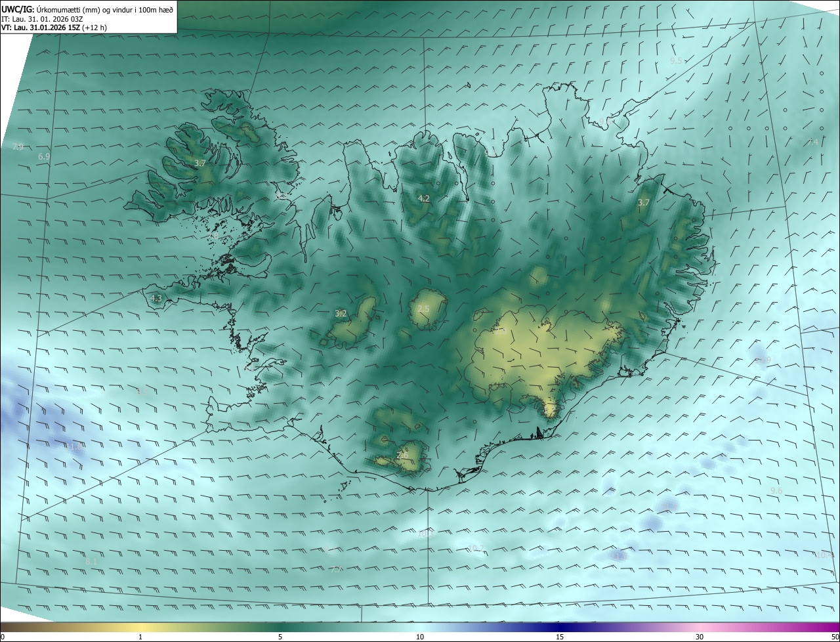The image size is (840, 642).
Task: Click the 50 tick on the color scale
Action: click(x=835, y=637)
